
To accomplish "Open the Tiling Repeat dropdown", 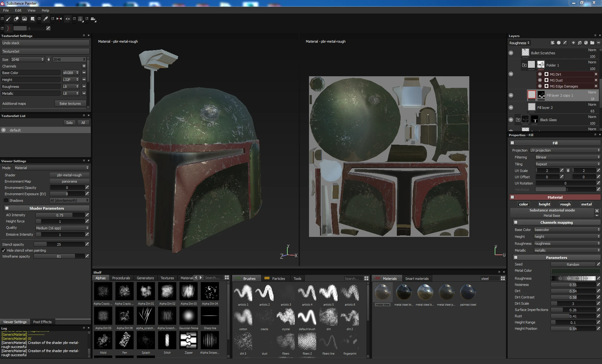I will 568,164.
